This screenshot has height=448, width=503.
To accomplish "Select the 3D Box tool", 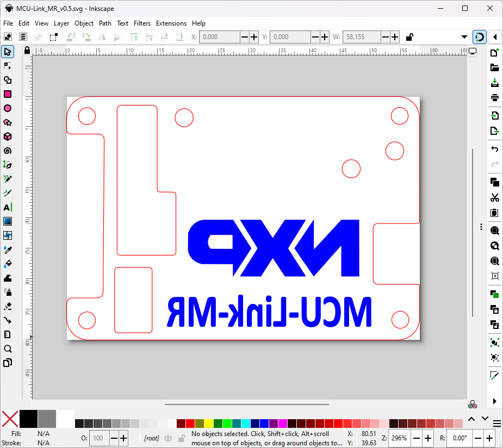I will click(x=8, y=136).
